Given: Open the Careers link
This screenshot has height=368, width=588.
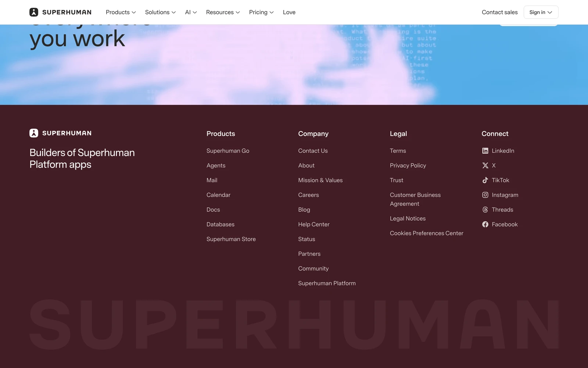Looking at the screenshot, I should pyautogui.click(x=309, y=195).
